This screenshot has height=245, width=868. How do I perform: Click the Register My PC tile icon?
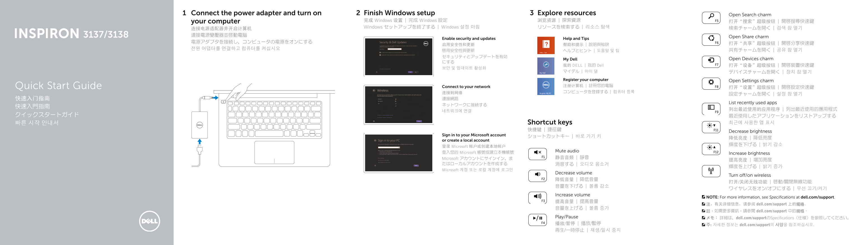(546, 86)
